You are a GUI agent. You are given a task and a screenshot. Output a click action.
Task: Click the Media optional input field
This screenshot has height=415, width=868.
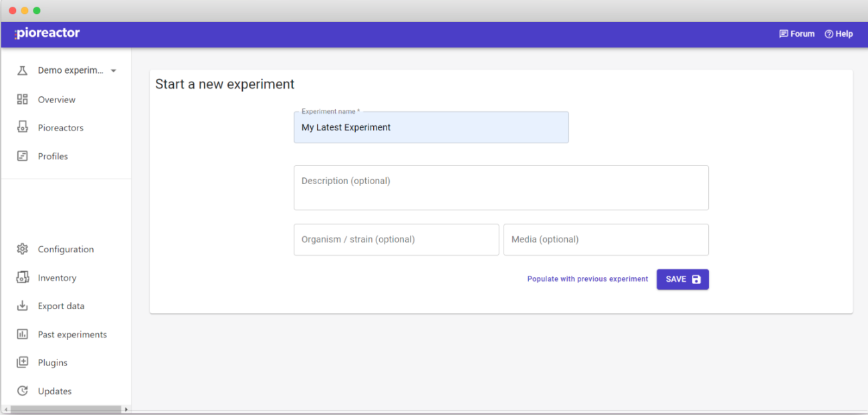pos(605,240)
